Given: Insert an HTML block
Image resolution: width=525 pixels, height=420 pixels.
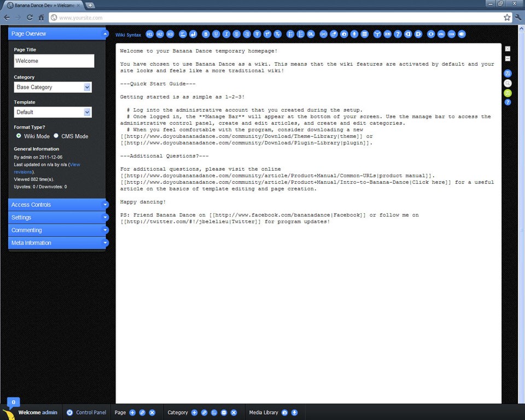Looking at the screenshot, I should click(441, 34).
